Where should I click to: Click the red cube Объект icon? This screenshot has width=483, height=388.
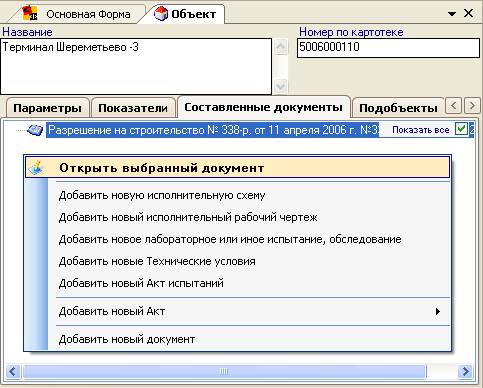tap(161, 14)
